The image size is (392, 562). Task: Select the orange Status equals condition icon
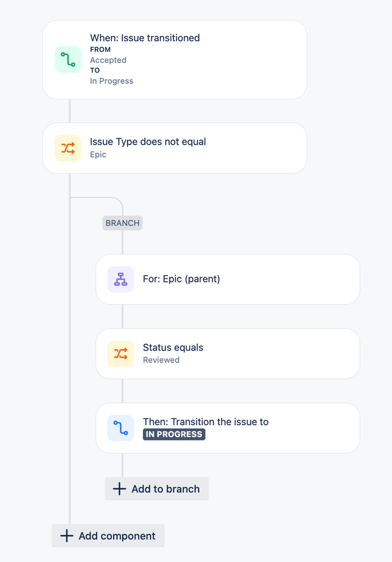(120, 353)
